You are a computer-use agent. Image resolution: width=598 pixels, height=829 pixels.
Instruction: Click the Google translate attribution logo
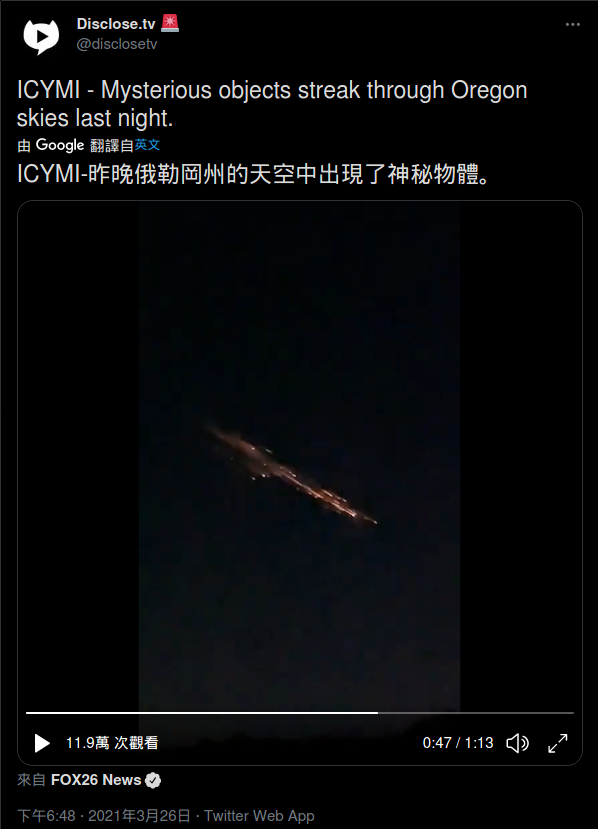(x=60, y=145)
